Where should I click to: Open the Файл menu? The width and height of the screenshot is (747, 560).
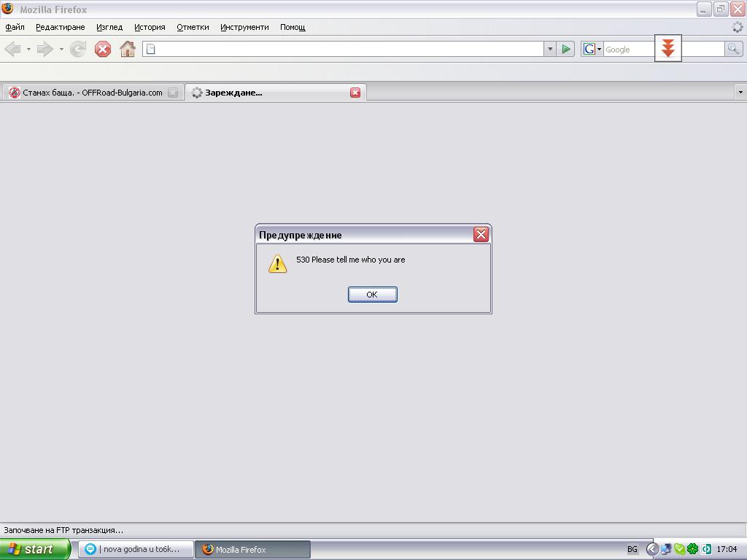click(15, 27)
